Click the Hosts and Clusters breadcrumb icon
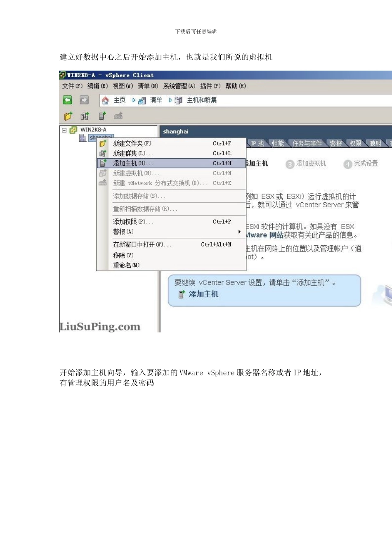The width and height of the screenshot is (392, 555). [179, 100]
